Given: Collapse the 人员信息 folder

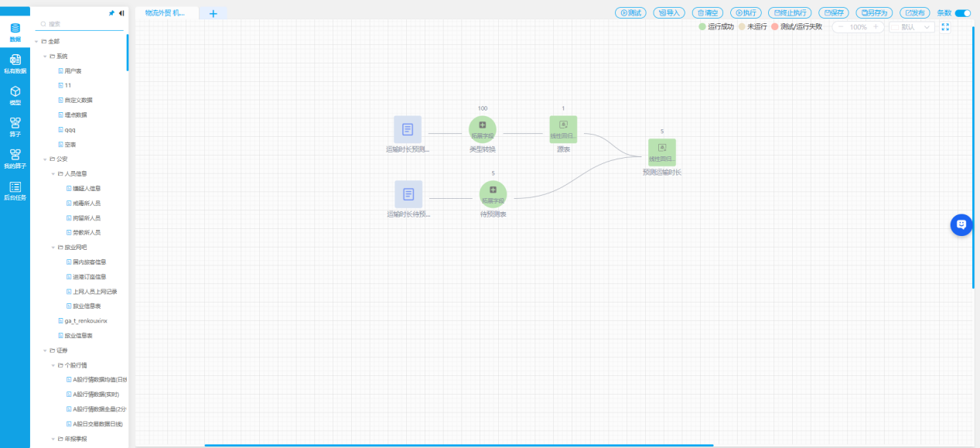Looking at the screenshot, I should pyautogui.click(x=53, y=173).
